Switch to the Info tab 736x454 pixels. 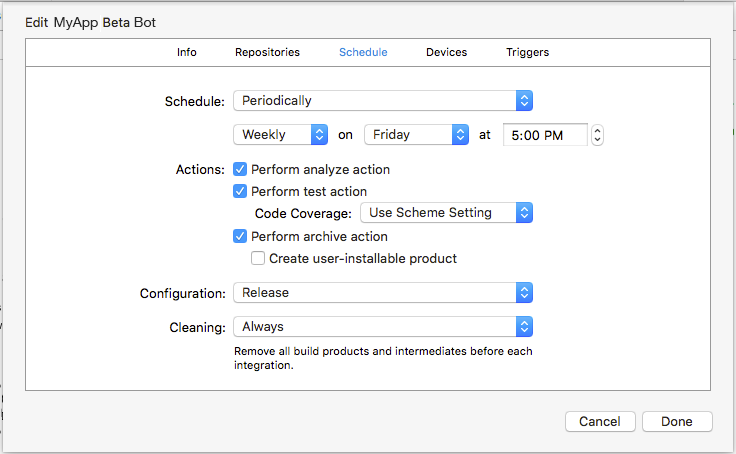pos(187,52)
